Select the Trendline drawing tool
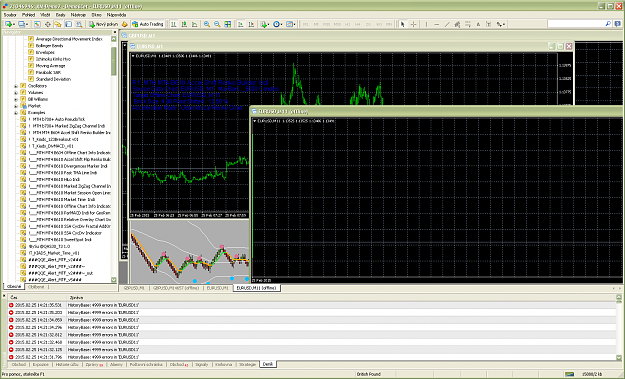The image size is (625, 379). click(447, 24)
